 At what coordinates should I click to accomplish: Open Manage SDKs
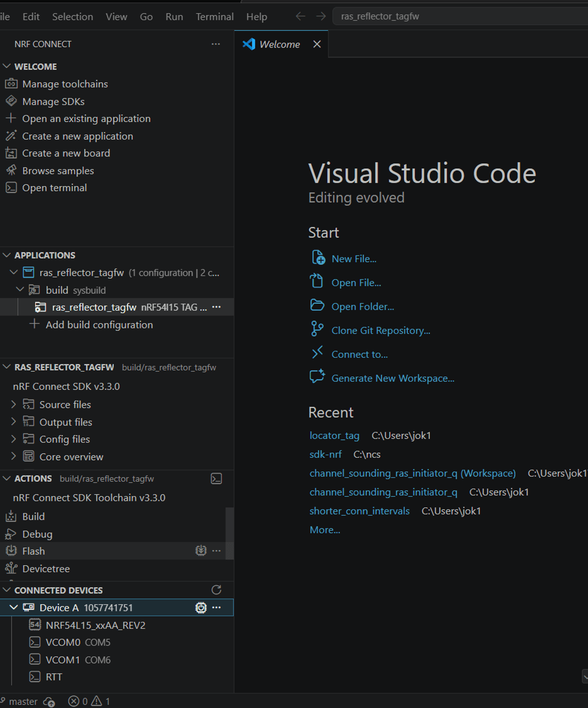click(x=53, y=102)
